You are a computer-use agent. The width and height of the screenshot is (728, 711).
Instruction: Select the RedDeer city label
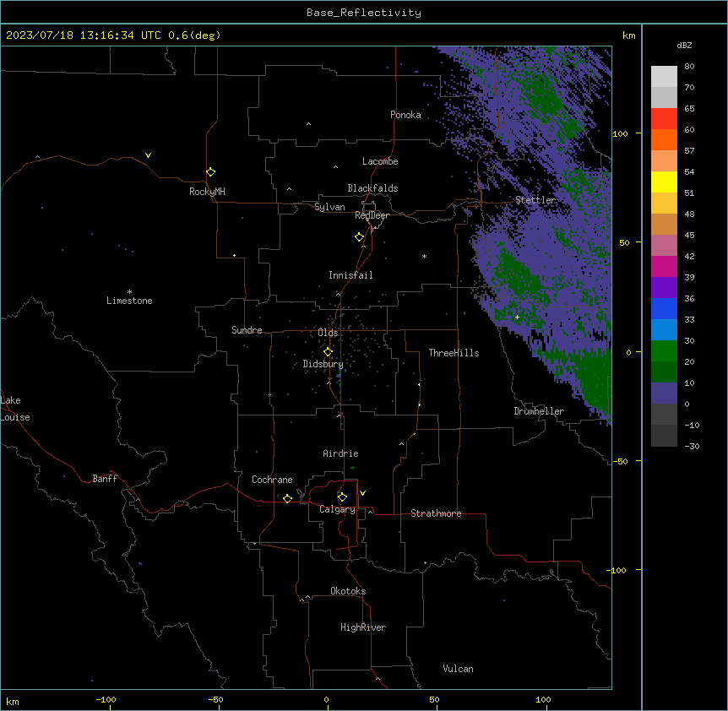point(372,215)
